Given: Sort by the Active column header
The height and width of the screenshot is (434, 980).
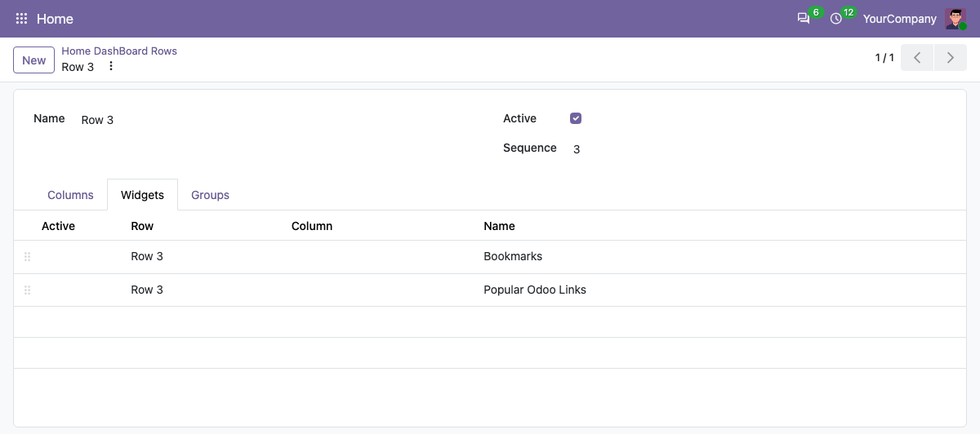Looking at the screenshot, I should point(58,226).
